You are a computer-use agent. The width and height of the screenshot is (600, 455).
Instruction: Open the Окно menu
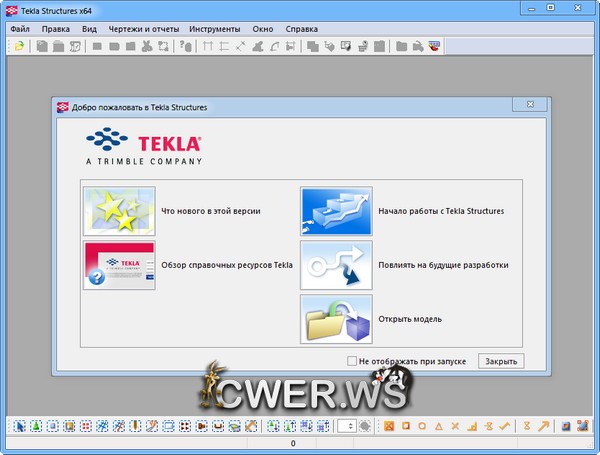(263, 29)
